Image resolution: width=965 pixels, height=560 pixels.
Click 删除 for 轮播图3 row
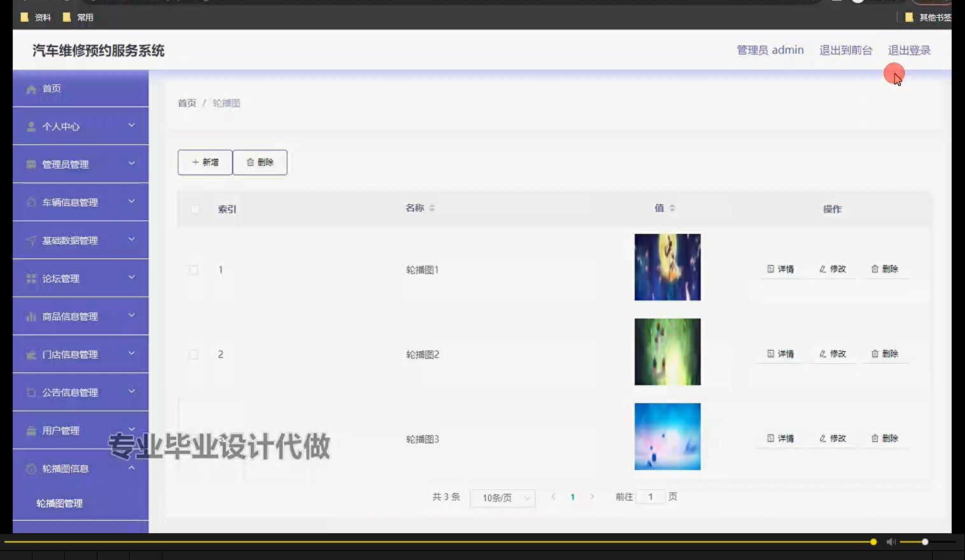(x=885, y=438)
